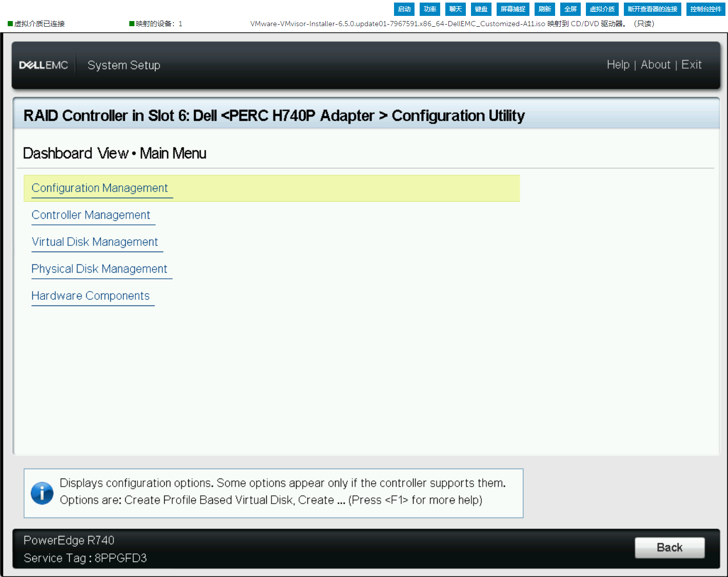Open 虚拟介质 (Virtual Media) button
Screen dimensions: 728x577
[x=602, y=9]
